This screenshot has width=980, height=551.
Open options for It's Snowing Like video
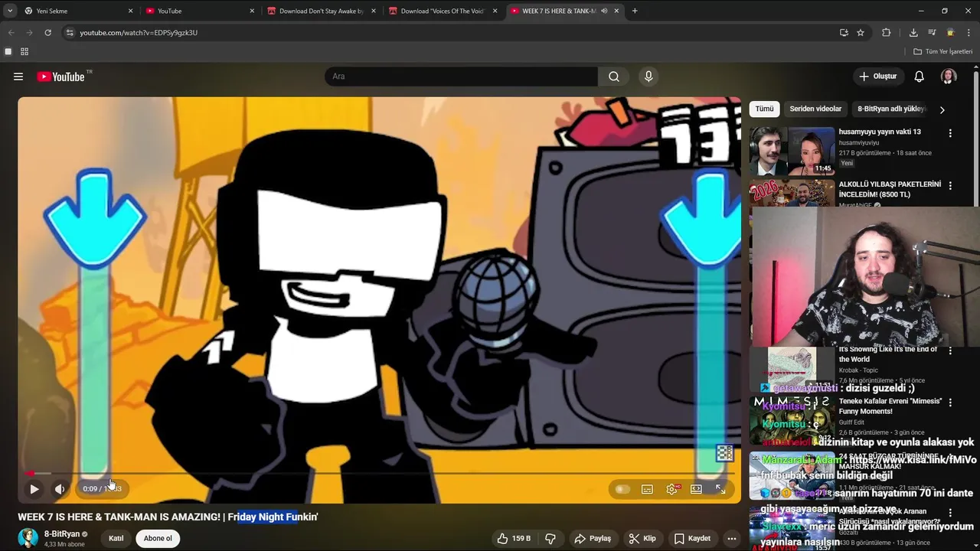[x=950, y=351]
